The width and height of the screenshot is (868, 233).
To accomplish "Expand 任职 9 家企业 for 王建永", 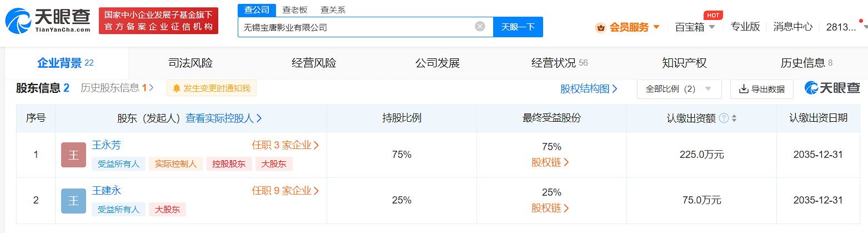I will tap(285, 191).
